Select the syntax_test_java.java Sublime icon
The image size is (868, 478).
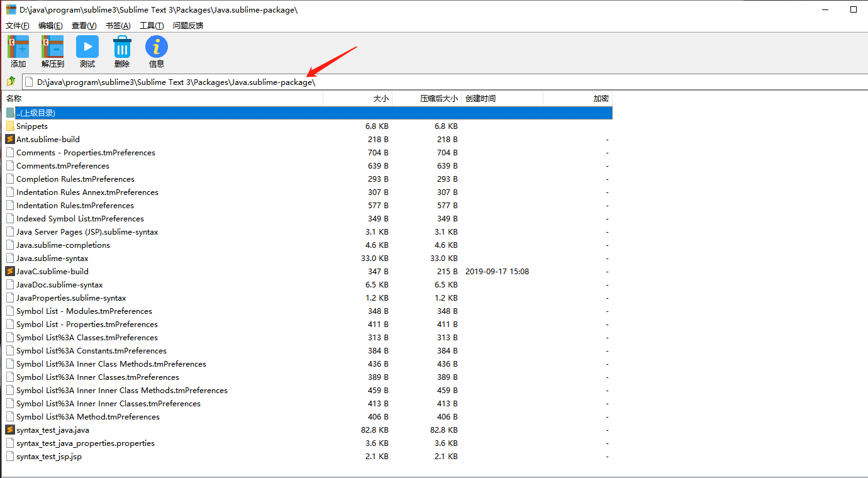tap(10, 430)
